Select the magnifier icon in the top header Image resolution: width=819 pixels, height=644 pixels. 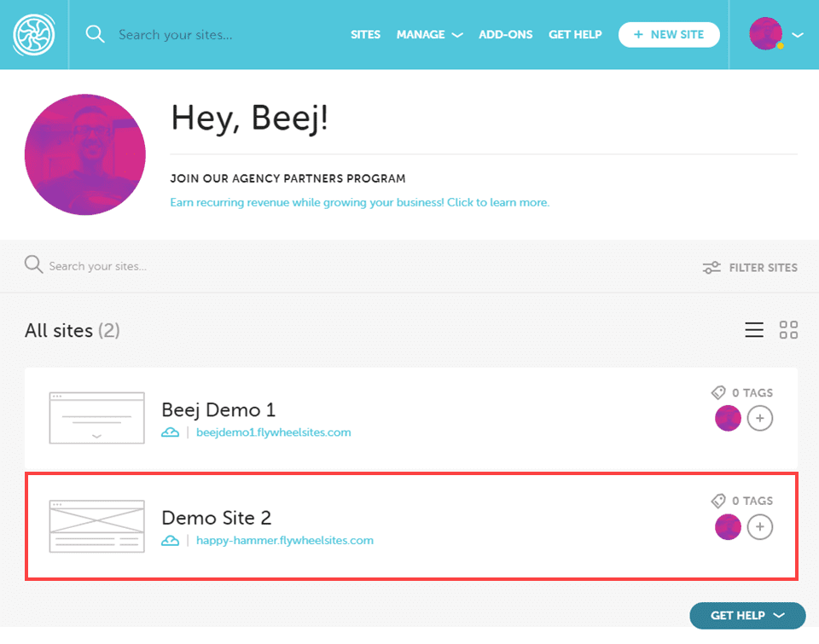pyautogui.click(x=95, y=34)
